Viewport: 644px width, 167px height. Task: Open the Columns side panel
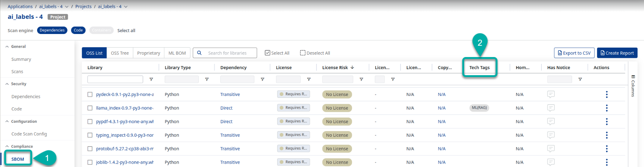(633, 86)
